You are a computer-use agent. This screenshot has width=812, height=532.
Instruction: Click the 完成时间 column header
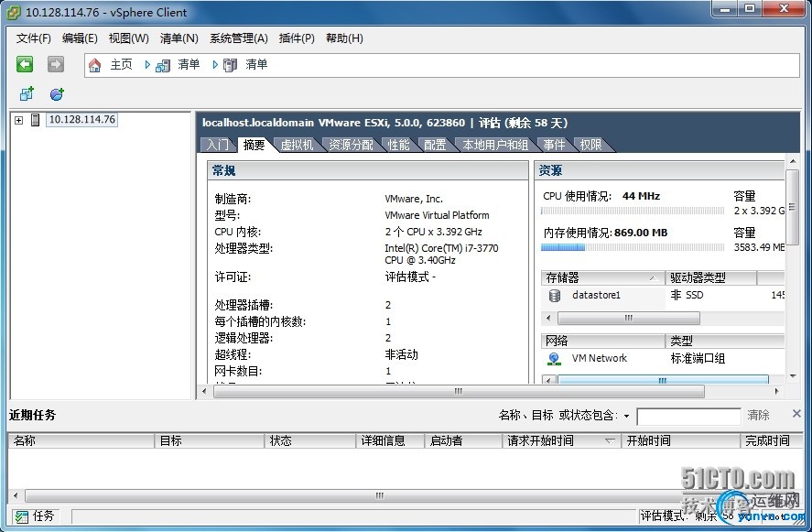click(771, 440)
